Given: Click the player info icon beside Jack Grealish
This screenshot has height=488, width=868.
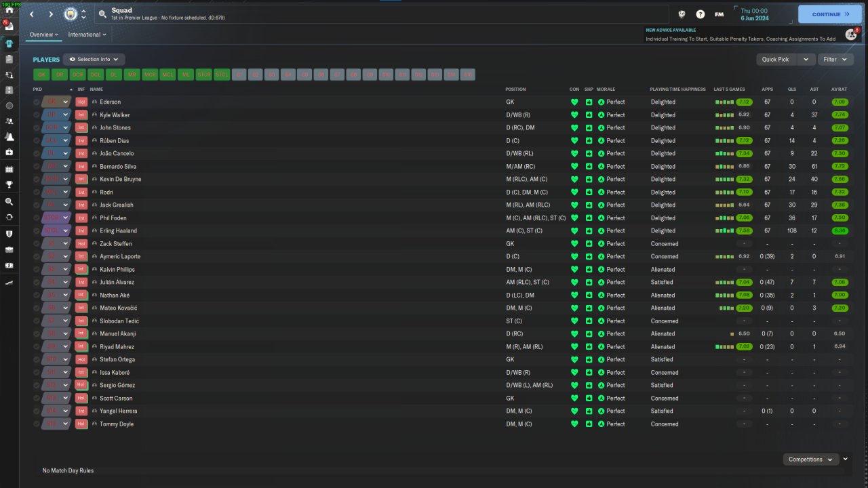Looking at the screenshot, I should click(x=94, y=205).
